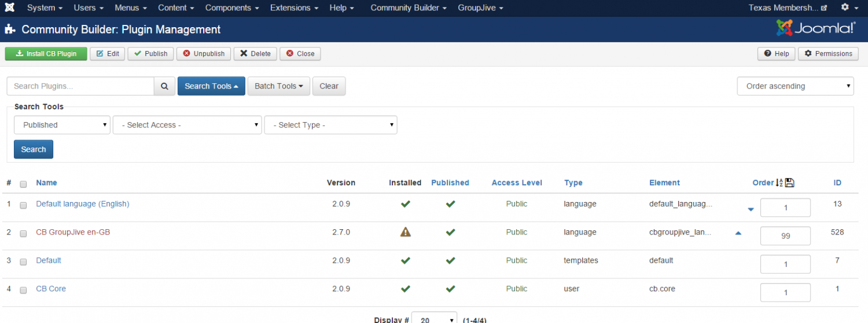Open the Community Builder menu
Viewport: 868px width, 323px height.
point(409,8)
